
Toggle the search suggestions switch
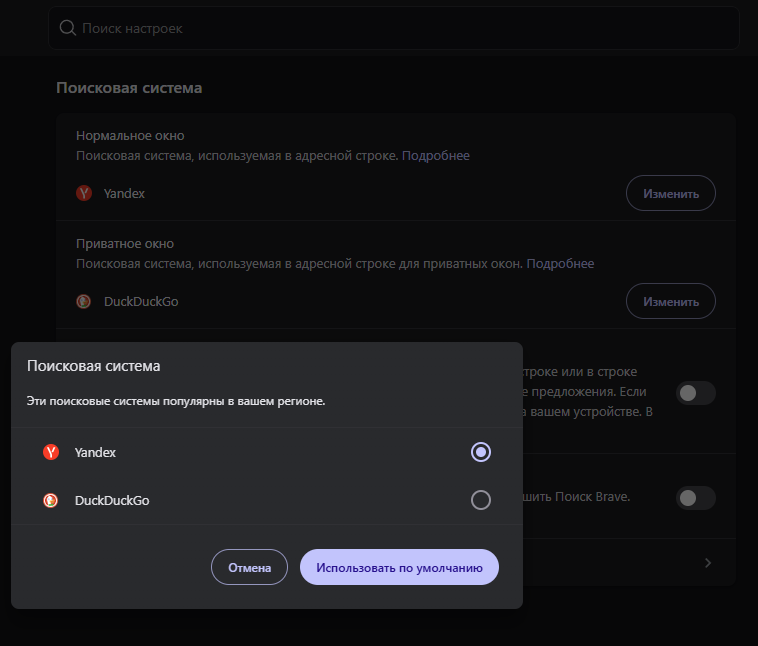pyautogui.click(x=696, y=393)
